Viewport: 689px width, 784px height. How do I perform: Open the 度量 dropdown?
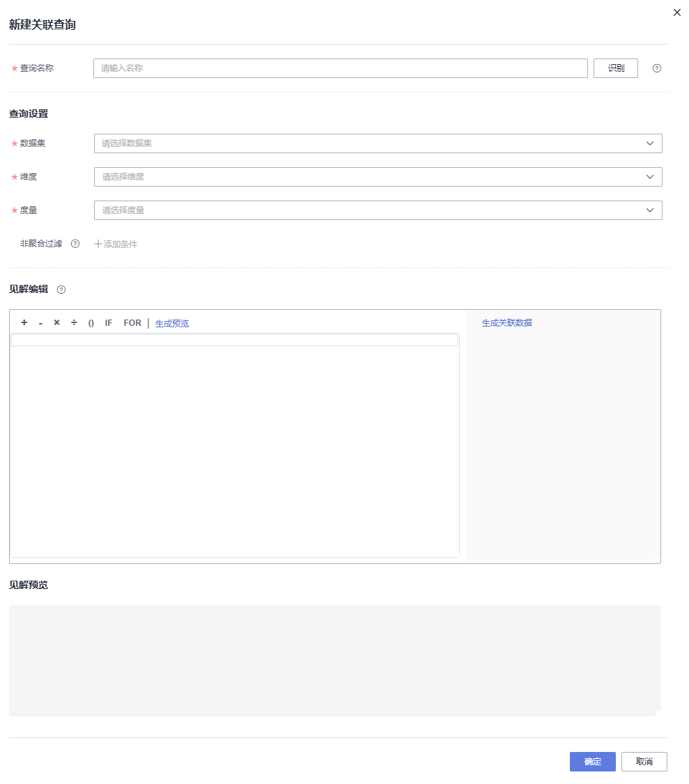tap(378, 210)
